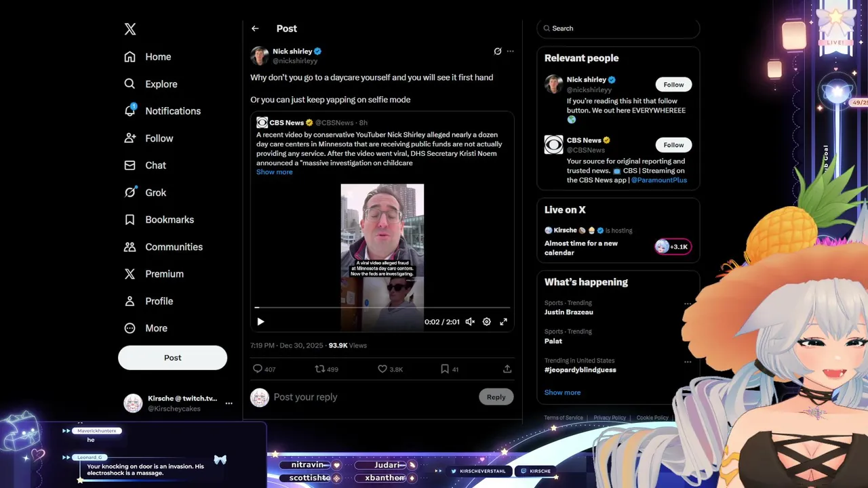Play the embedded CBS video
Viewport: 868px width, 488px height.
coord(260,322)
